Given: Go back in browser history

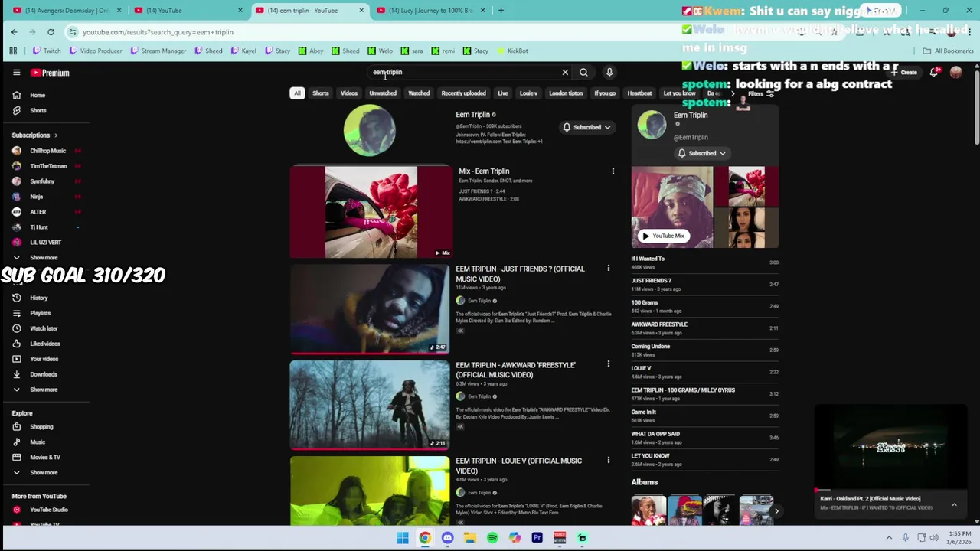Looking at the screenshot, I should pos(14,32).
